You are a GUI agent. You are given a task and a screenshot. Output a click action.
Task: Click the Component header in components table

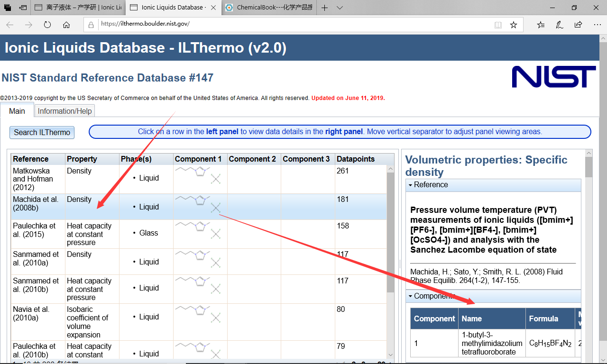pyautogui.click(x=434, y=318)
